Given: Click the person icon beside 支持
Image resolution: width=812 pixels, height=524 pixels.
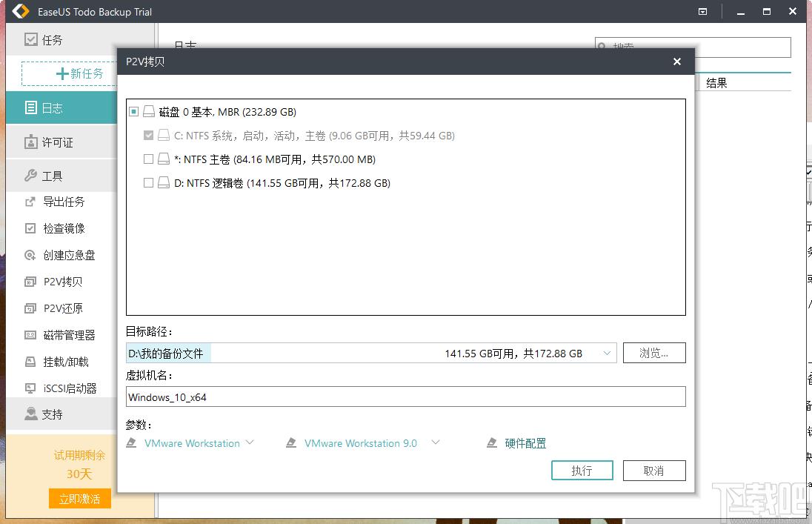Looking at the screenshot, I should pyautogui.click(x=31, y=414).
